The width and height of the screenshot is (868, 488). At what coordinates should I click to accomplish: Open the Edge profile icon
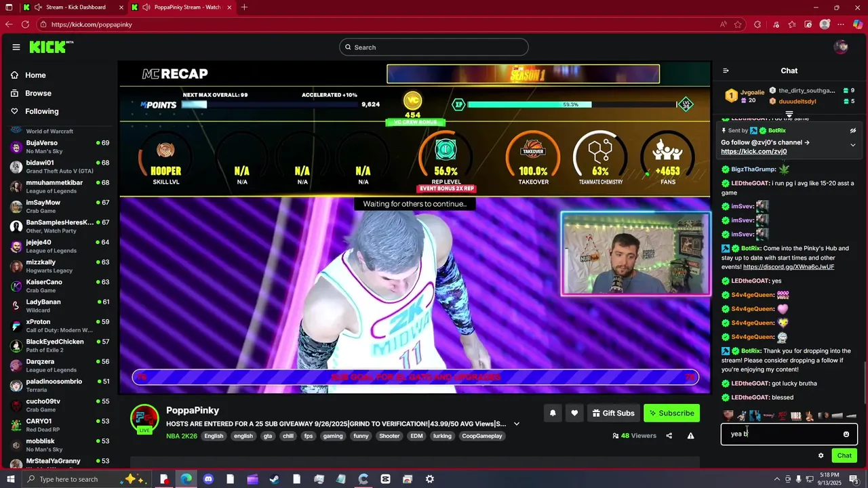(x=825, y=24)
